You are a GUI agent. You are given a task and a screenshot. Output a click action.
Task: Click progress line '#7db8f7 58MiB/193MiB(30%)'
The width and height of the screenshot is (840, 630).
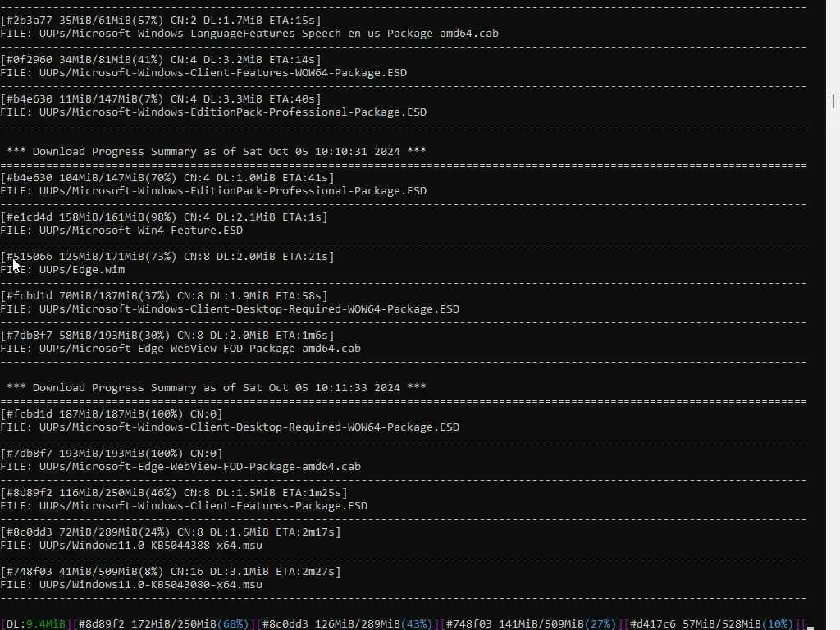167,336
